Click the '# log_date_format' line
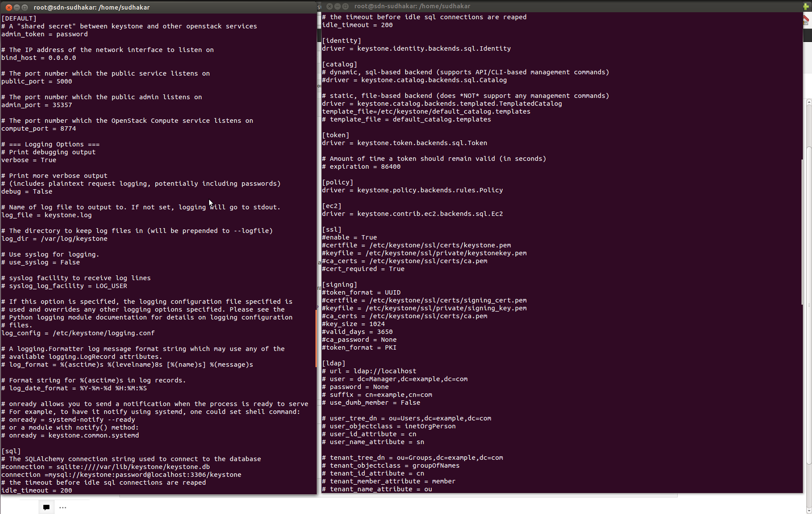 pyautogui.click(x=74, y=388)
